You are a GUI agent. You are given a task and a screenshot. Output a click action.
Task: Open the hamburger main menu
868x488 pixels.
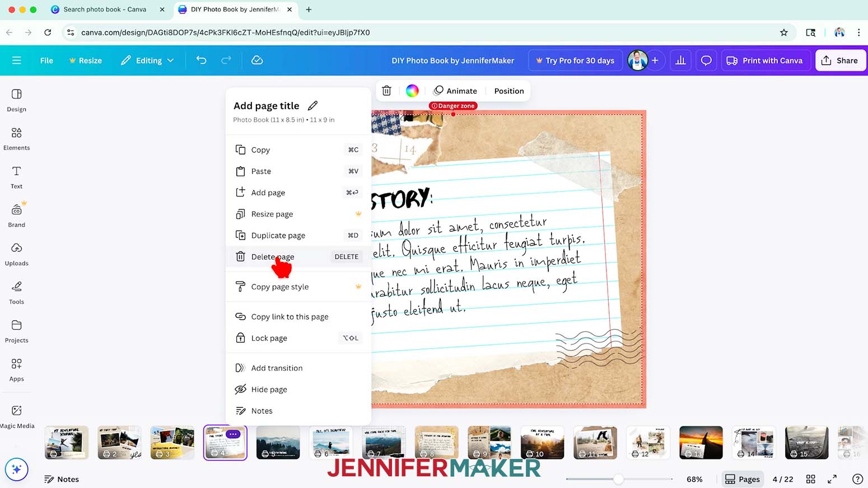16,60
